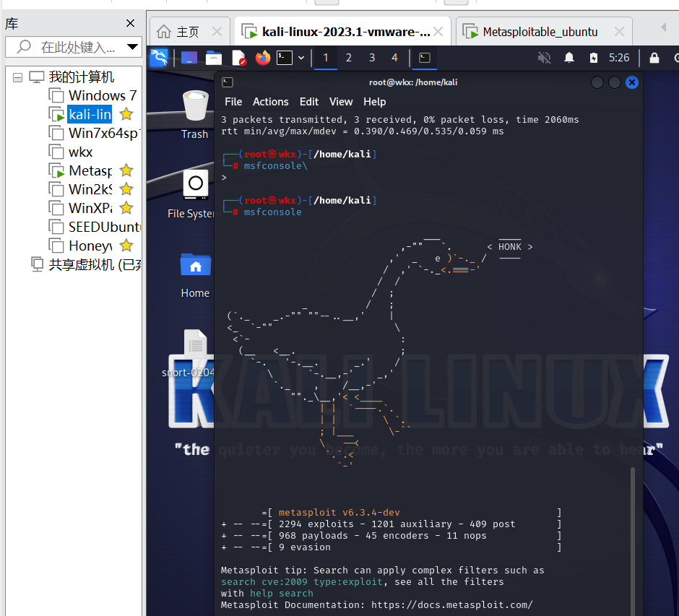
Task: Close the kali-linux-2023.1-vmware tab
Action: [x=438, y=32]
